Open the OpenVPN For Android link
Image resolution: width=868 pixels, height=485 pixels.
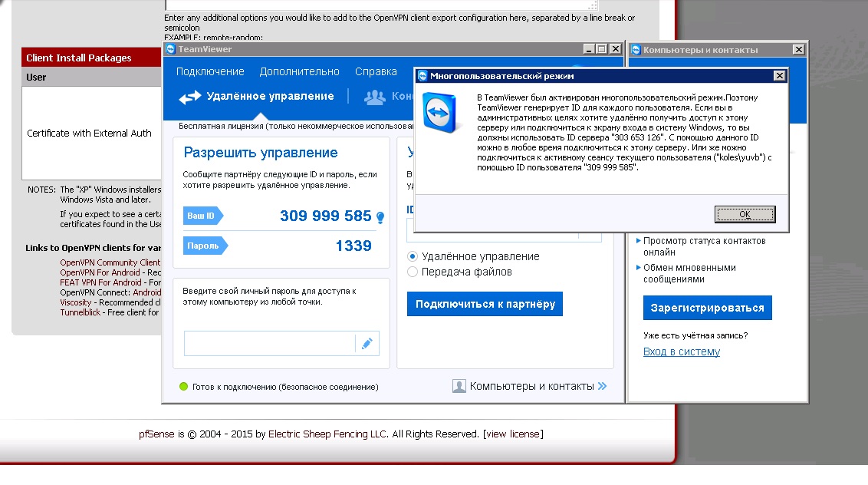coord(100,272)
